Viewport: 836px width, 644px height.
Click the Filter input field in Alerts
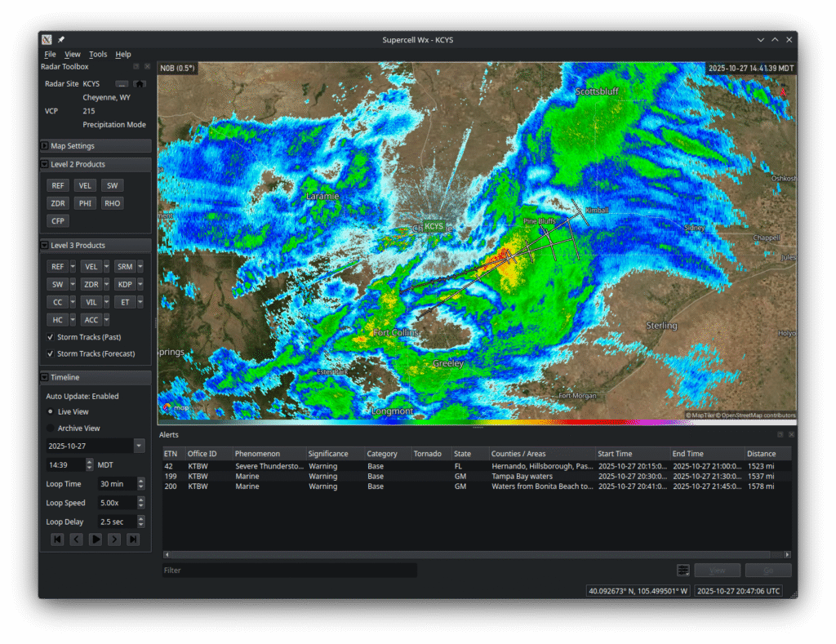pos(289,571)
